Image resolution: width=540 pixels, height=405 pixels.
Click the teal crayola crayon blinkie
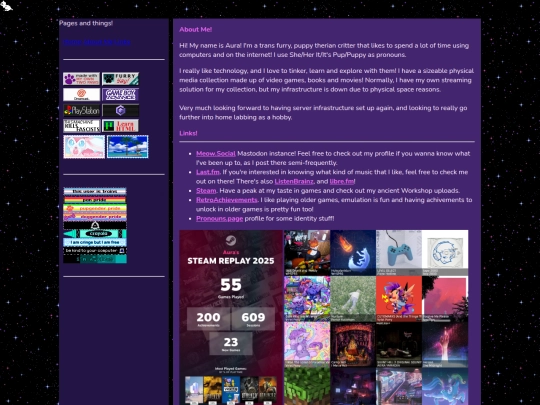coord(95,234)
